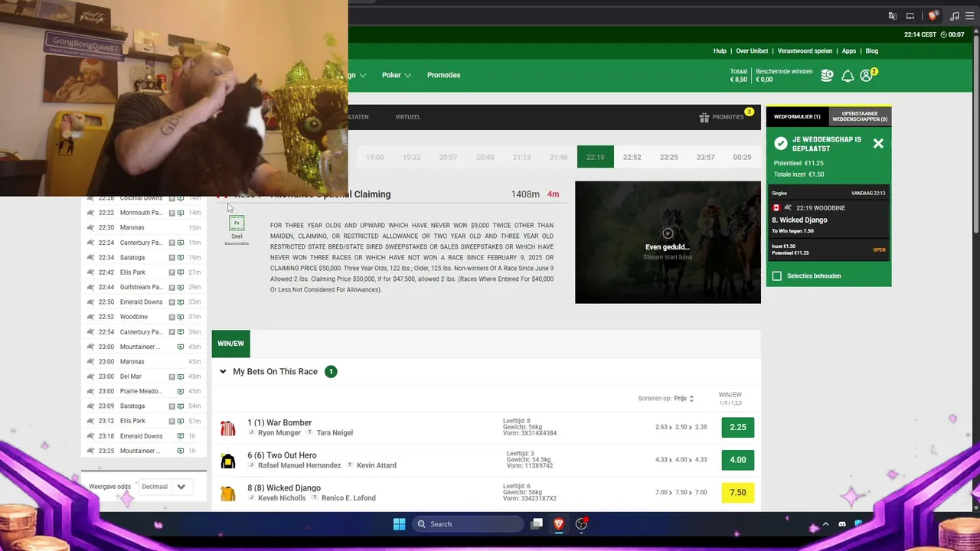Screen dimensions: 980x551
Task: Close the bet placed confirmation
Action: (878, 144)
